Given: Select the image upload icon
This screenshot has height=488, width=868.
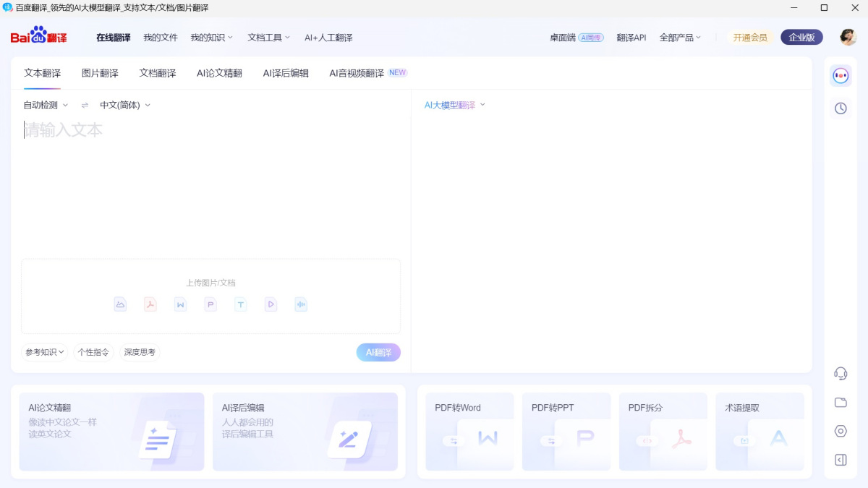Looking at the screenshot, I should [x=120, y=304].
